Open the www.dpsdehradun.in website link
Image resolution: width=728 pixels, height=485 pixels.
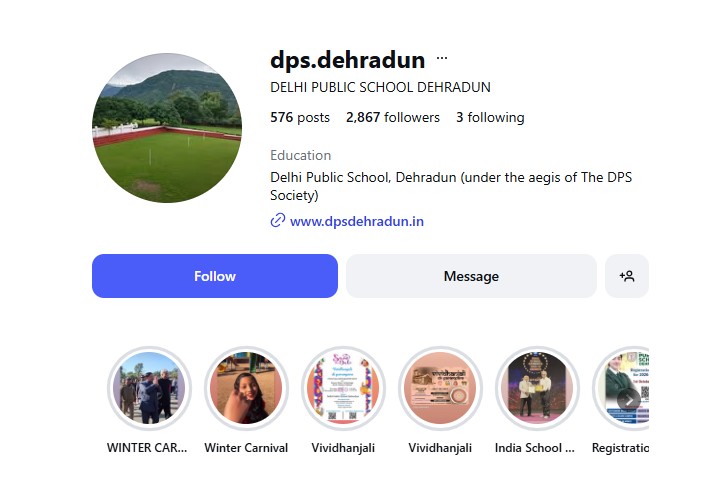[357, 221]
